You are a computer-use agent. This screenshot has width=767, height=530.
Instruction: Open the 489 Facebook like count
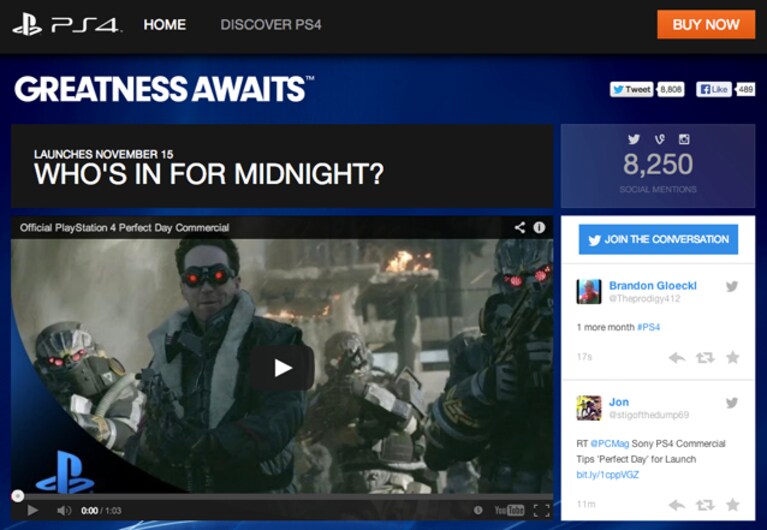pyautogui.click(x=745, y=89)
